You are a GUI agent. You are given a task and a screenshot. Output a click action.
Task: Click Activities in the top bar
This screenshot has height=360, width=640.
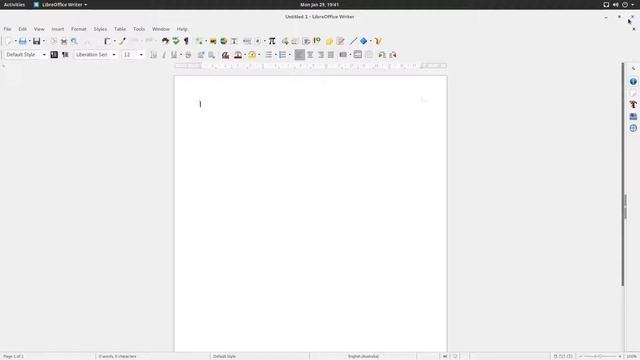tap(14, 4)
